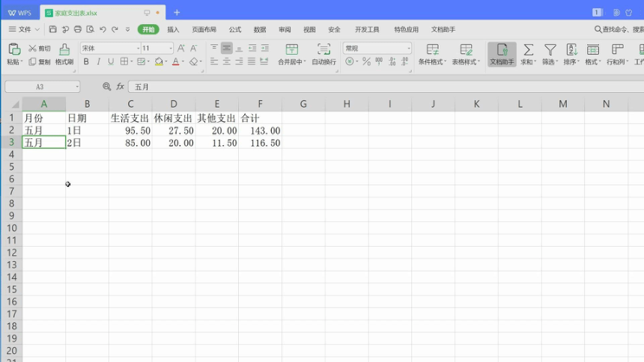This screenshot has height=362, width=644.
Task: Click the Print icon in quick toolbar
Action: (x=78, y=29)
